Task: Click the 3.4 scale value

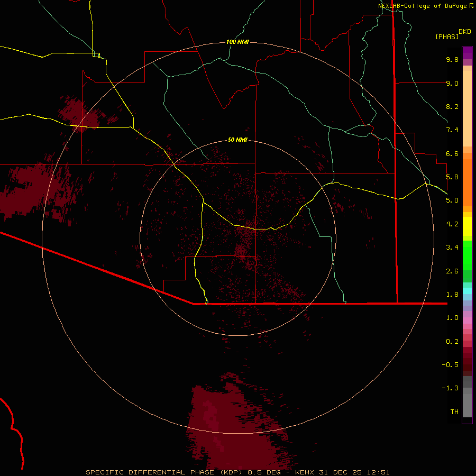Action: coord(452,248)
